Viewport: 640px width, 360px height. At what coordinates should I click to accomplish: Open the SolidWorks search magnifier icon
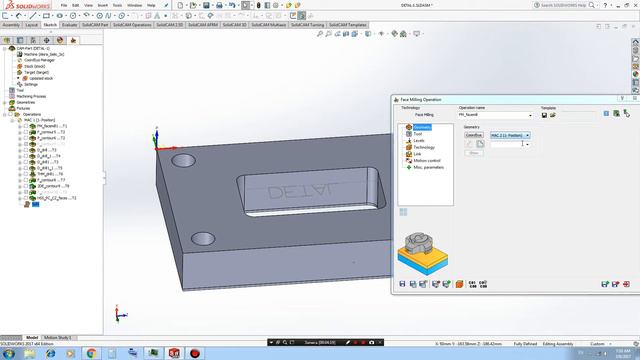tap(591, 5)
